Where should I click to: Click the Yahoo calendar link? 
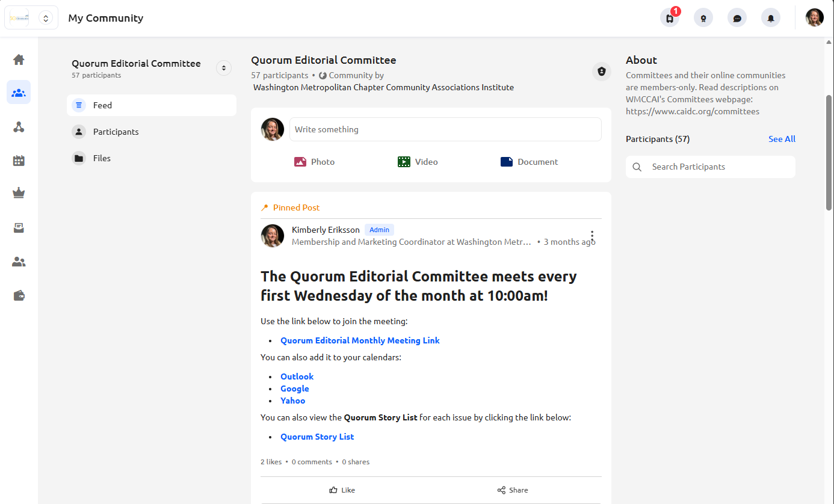click(293, 401)
